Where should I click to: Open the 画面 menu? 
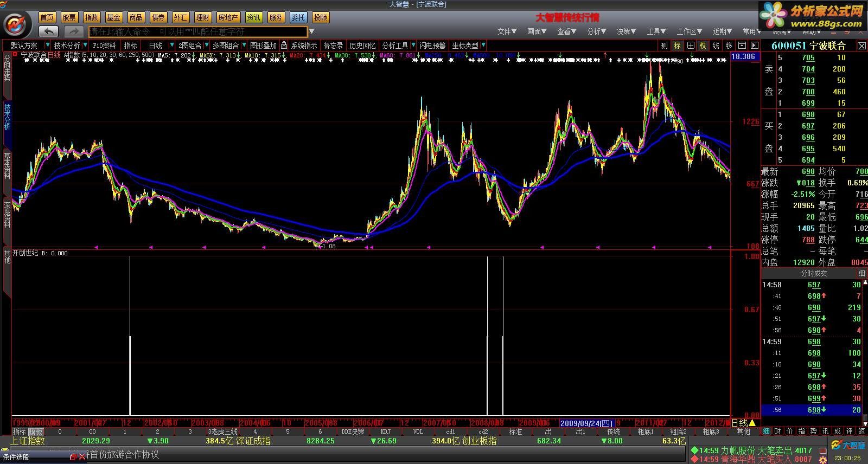537,31
